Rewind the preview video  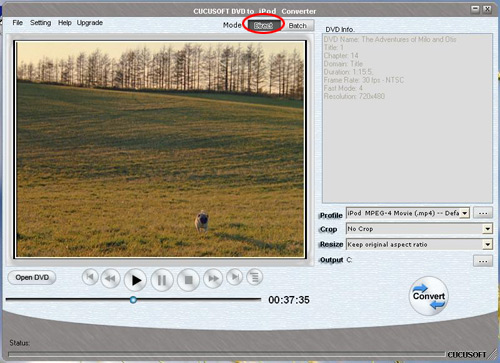[x=110, y=278]
